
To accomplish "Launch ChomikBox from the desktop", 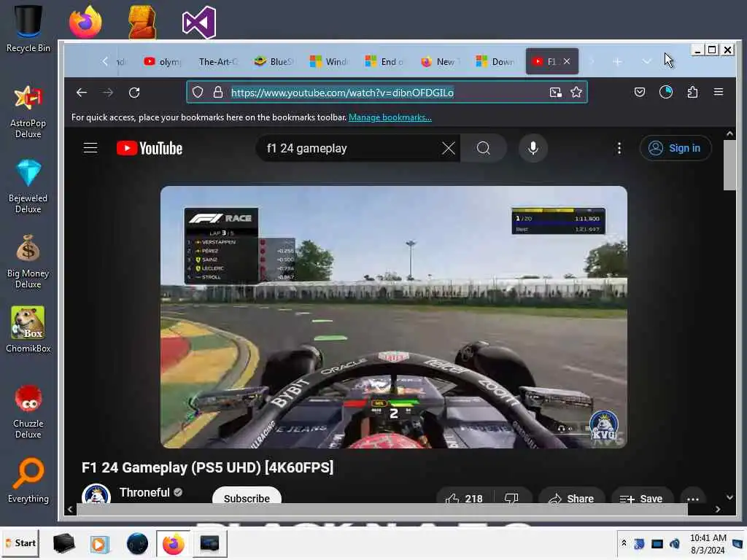I will 28,330.
